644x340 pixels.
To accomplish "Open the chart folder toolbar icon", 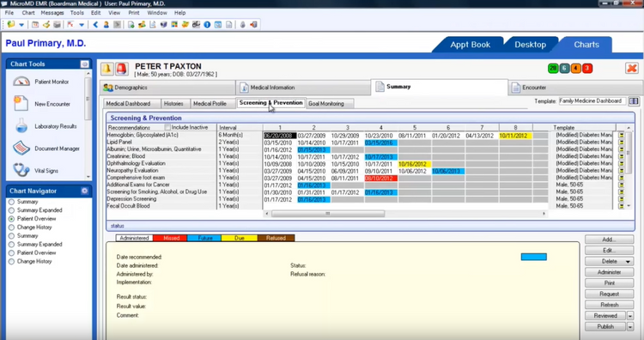I will [x=11, y=25].
